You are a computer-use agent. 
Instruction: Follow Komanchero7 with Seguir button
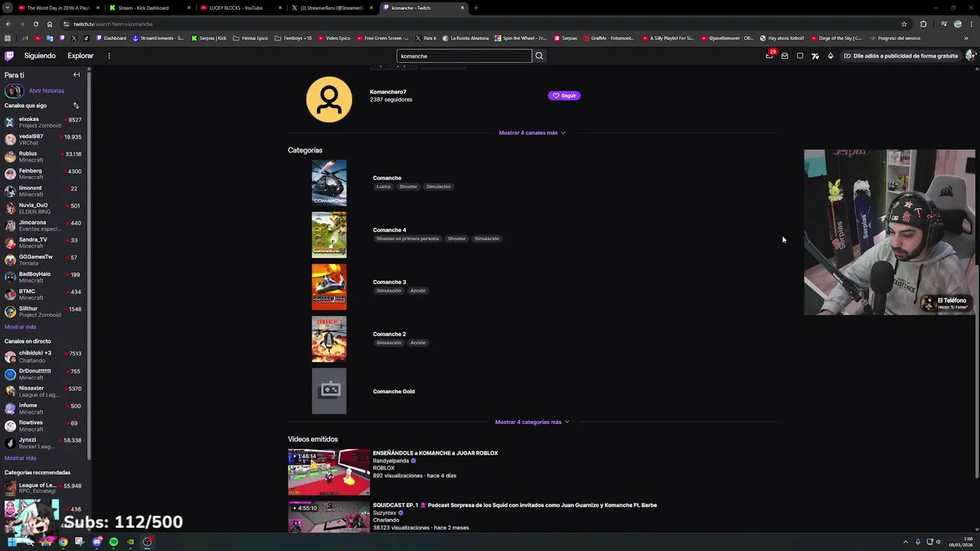[564, 96]
